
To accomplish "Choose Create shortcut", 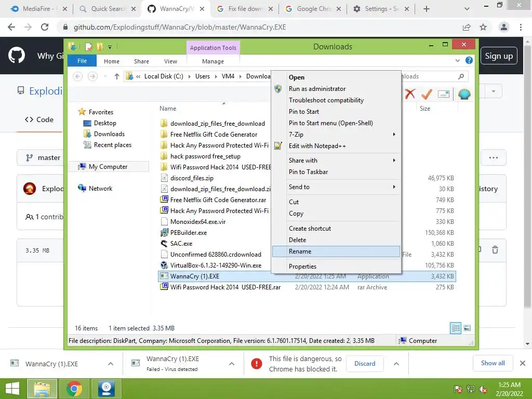I will 336,229.
